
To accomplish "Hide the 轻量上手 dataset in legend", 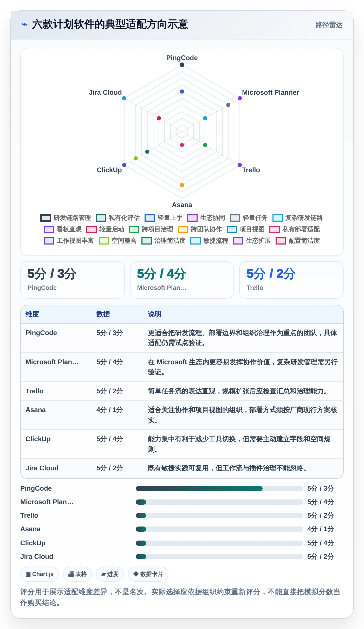I will 164,218.
